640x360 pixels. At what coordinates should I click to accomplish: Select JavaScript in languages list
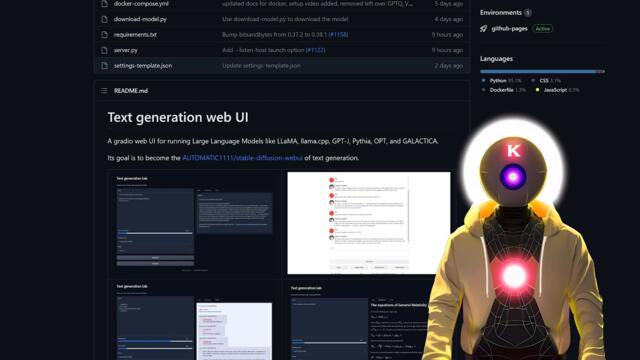[x=555, y=90]
